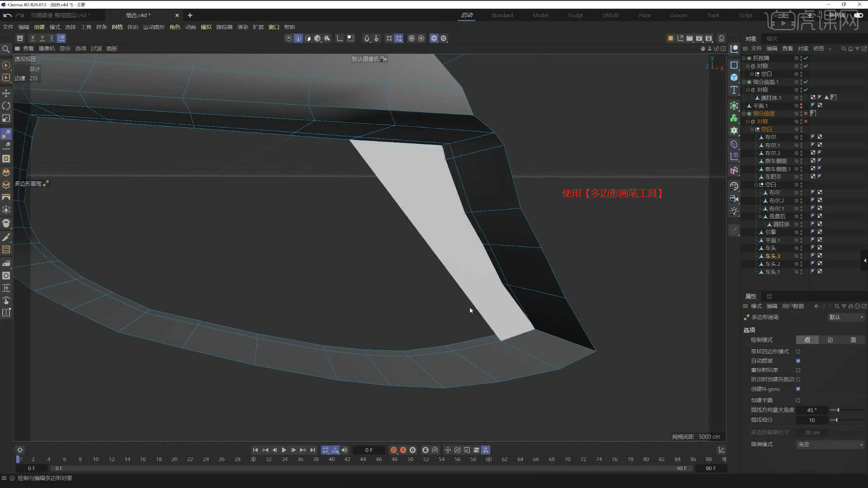Open the viewport hamburger menu

coord(17,48)
